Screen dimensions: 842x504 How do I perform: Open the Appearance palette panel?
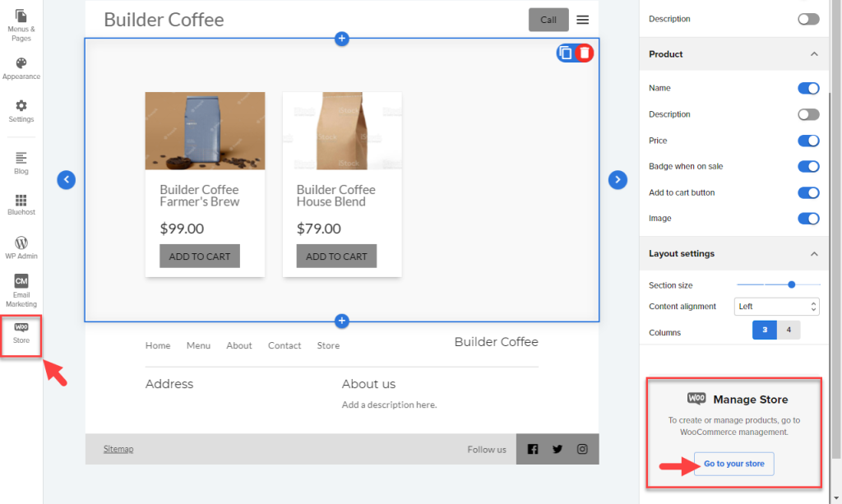(21, 69)
